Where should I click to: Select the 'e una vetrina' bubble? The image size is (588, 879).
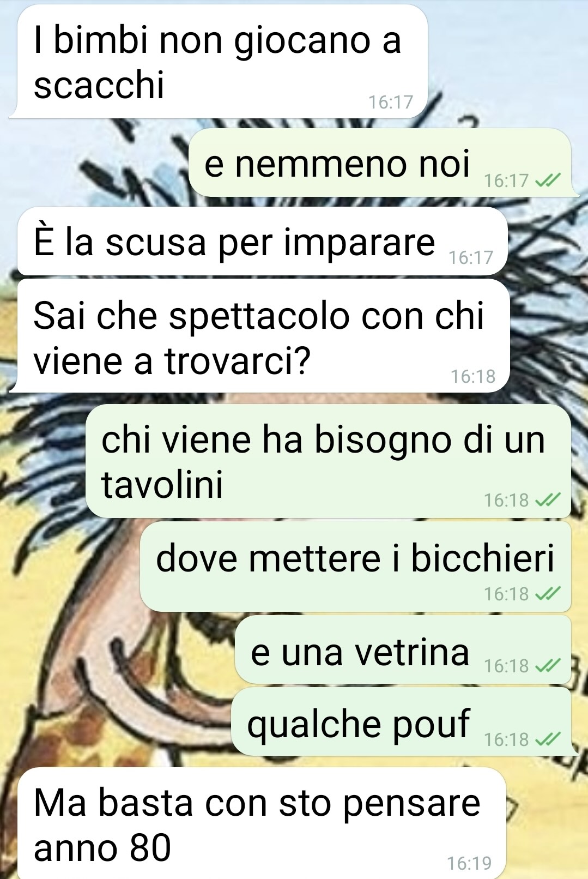tap(403, 649)
